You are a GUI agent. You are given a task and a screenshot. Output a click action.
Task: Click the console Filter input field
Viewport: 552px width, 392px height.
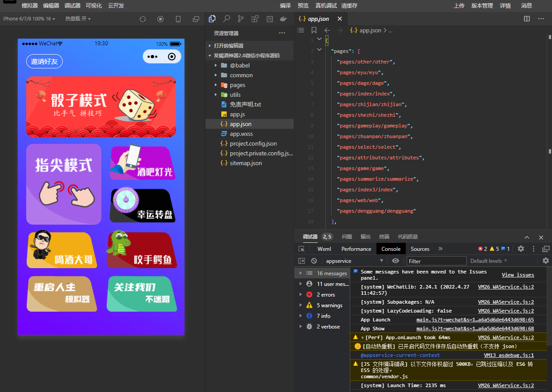[436, 261]
